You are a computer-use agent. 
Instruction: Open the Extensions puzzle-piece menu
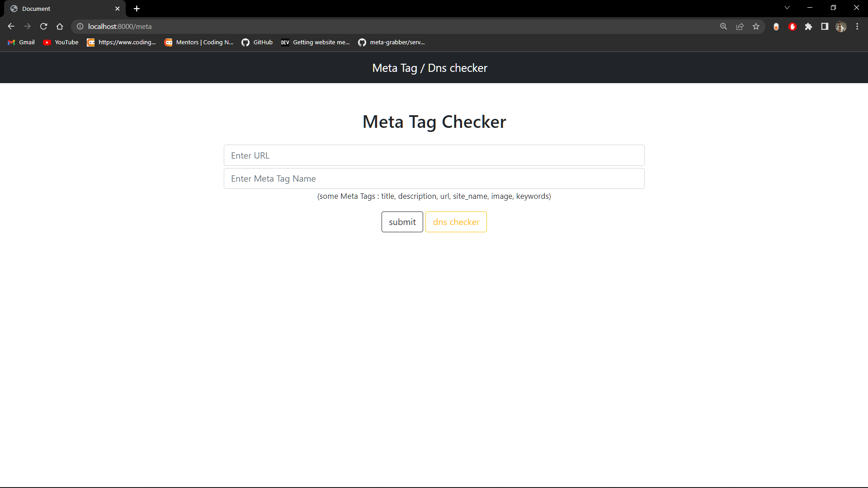tap(809, 27)
